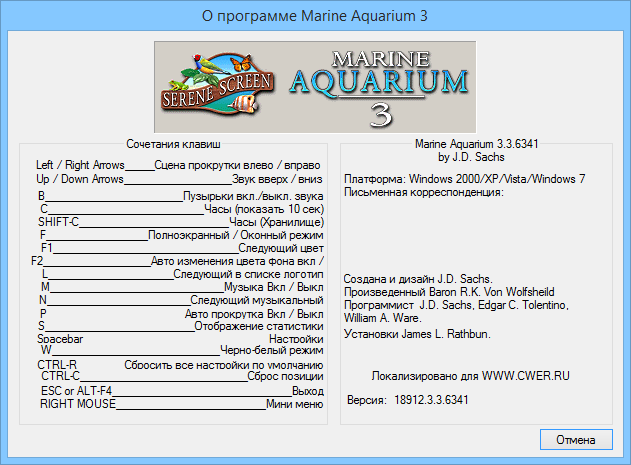This screenshot has height=465, width=631.
Task: Click the 'by J.D. Sachs' text
Action: point(471,157)
